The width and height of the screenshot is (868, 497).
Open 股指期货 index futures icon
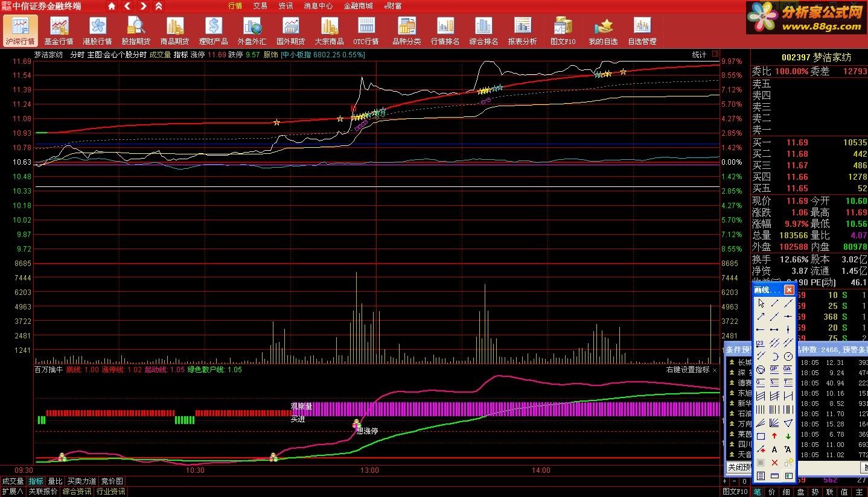coord(136,30)
